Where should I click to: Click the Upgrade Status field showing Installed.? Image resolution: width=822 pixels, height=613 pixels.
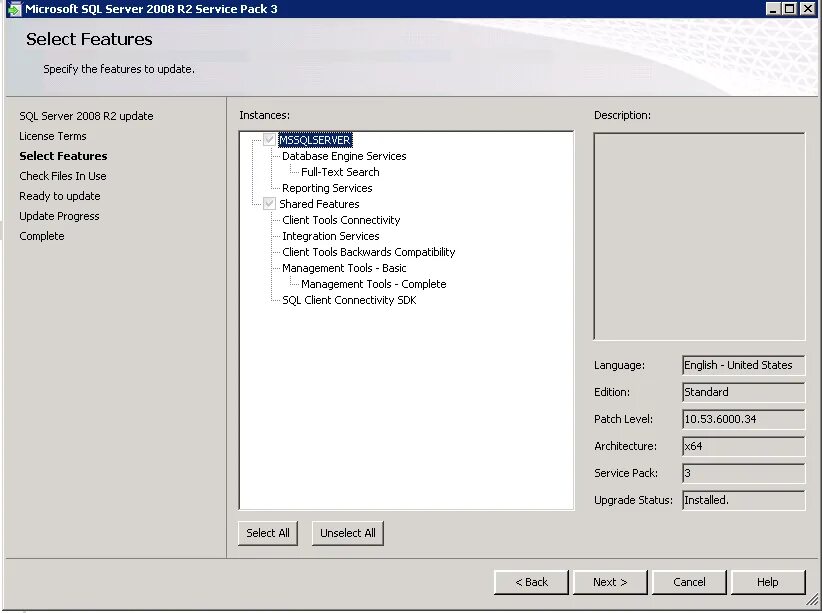click(x=743, y=500)
